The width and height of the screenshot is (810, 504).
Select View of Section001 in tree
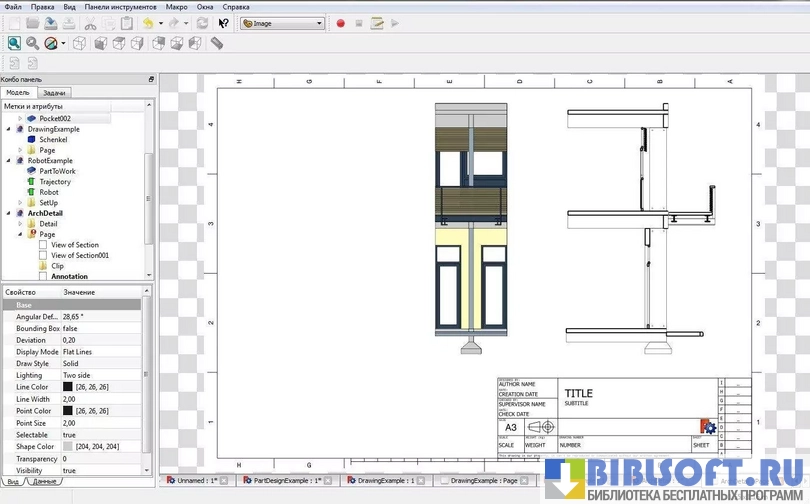coord(80,255)
